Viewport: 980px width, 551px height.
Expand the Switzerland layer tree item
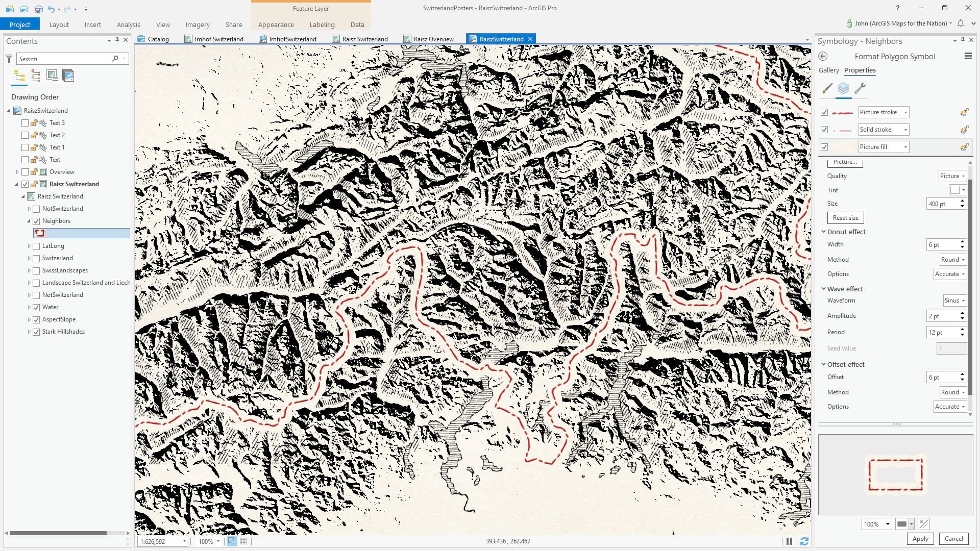pos(29,258)
